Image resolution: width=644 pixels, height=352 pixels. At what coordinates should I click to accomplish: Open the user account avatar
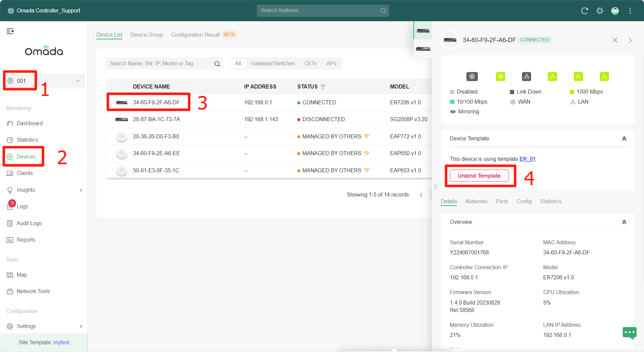click(615, 11)
